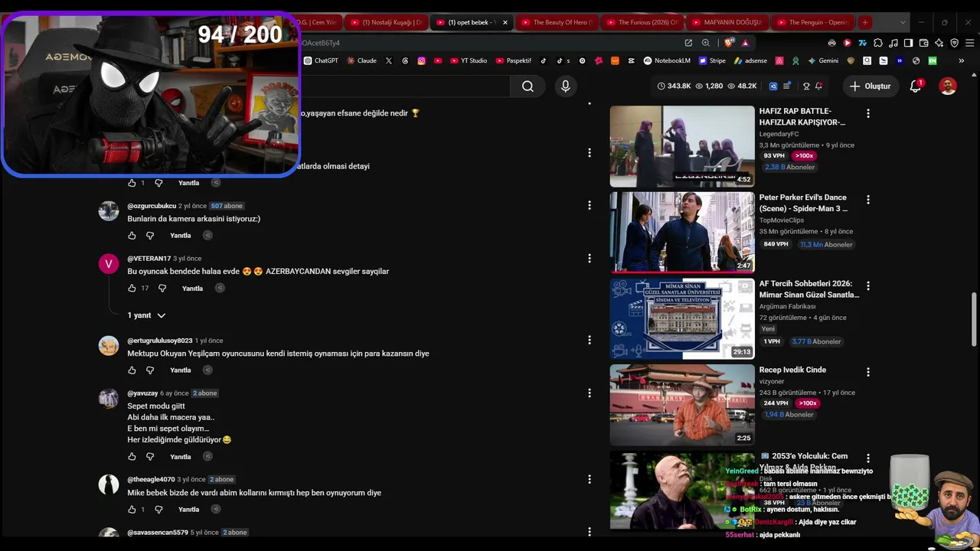The width and height of the screenshot is (980, 551).
Task: Reply to @ertugrululusoy8023 with Yanıtla
Action: (181, 370)
